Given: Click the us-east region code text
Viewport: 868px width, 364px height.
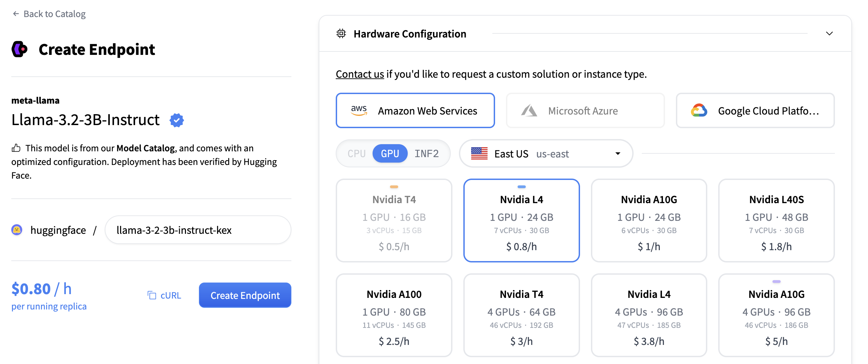Looking at the screenshot, I should click(x=552, y=154).
